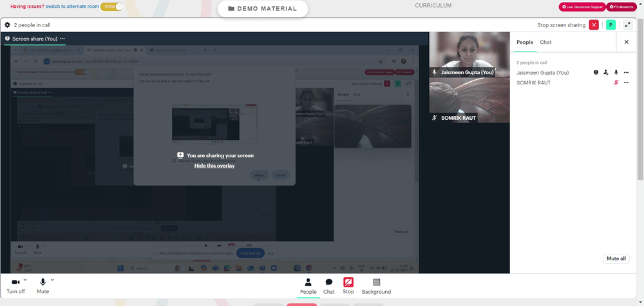Click '2 people in call' header text
This screenshot has width=644, height=306.
(32, 25)
